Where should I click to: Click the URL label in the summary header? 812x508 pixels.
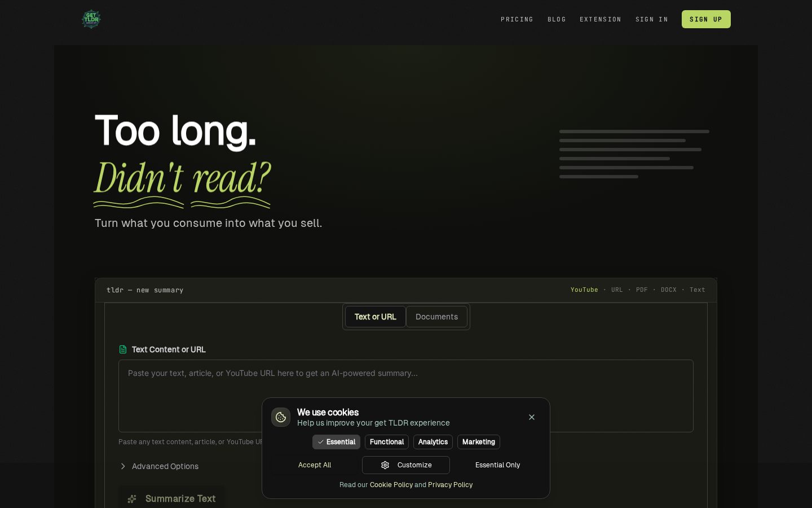click(x=617, y=290)
